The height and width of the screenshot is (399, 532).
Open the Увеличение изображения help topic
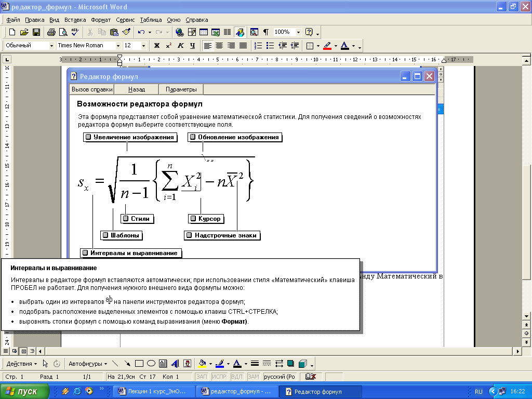point(130,137)
